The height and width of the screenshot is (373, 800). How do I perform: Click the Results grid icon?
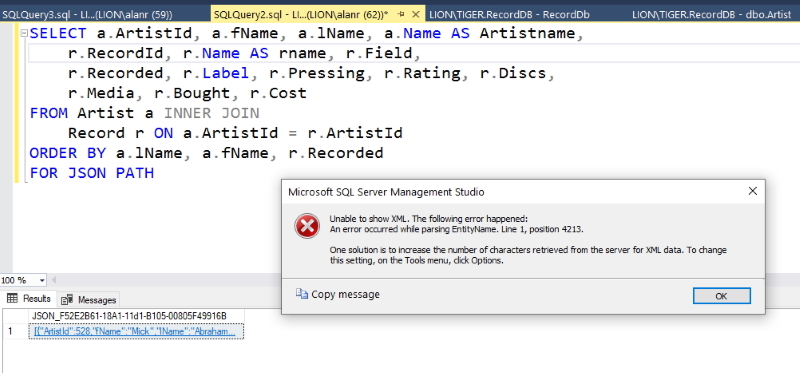tap(12, 299)
